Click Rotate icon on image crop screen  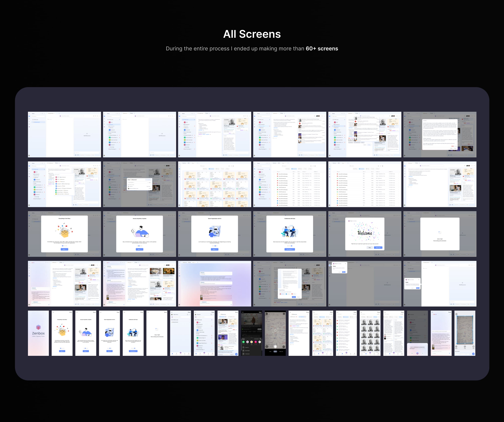[x=456, y=347]
